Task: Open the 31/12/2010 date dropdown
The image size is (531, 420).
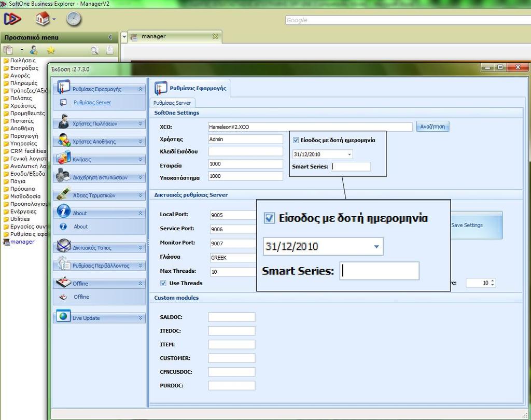Action: point(349,155)
